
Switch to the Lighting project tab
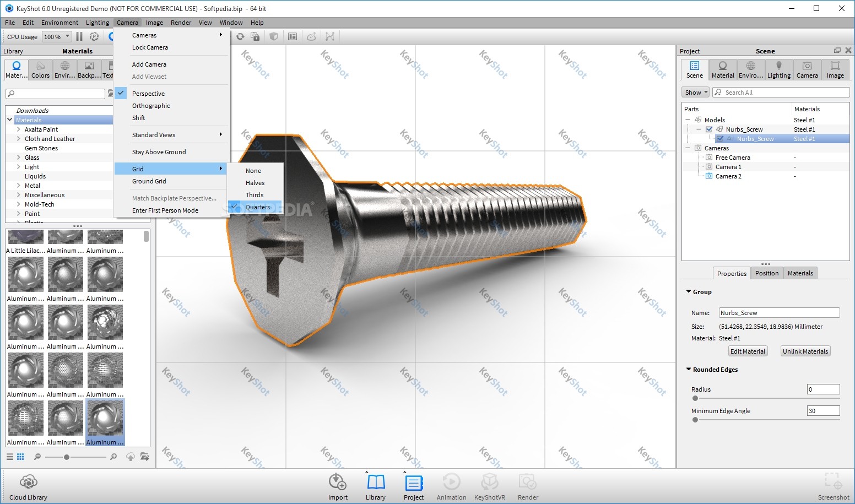coord(779,70)
